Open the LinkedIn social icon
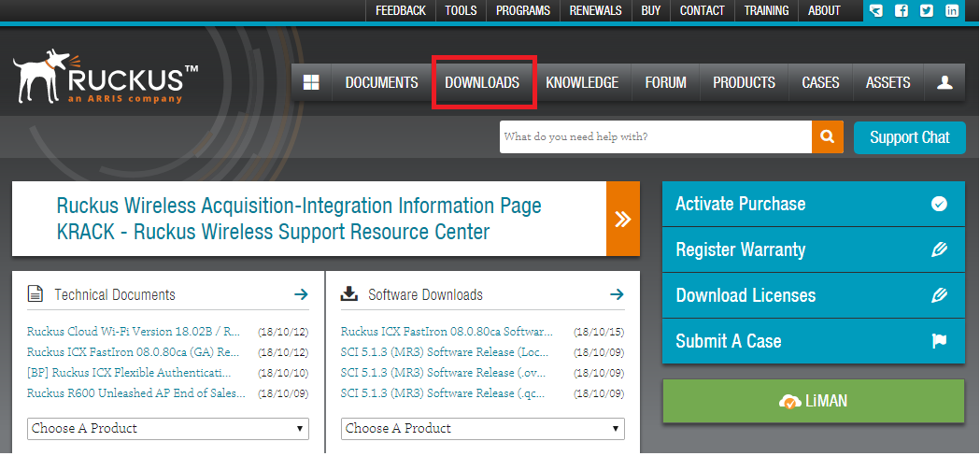 (952, 10)
